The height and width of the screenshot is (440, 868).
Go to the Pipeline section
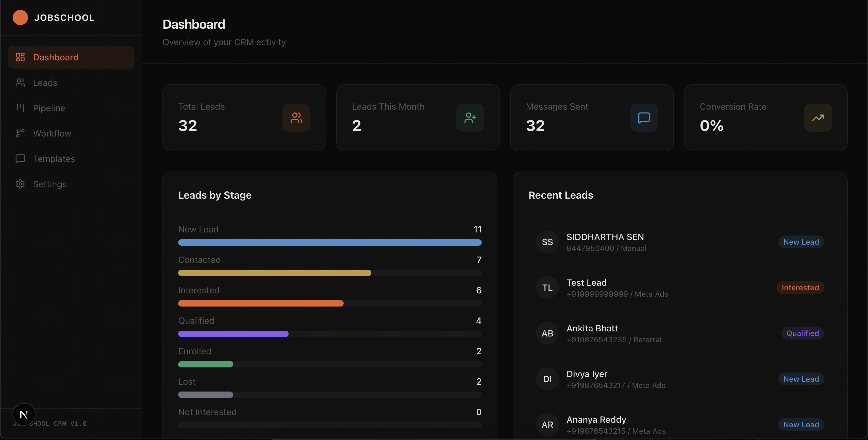49,108
